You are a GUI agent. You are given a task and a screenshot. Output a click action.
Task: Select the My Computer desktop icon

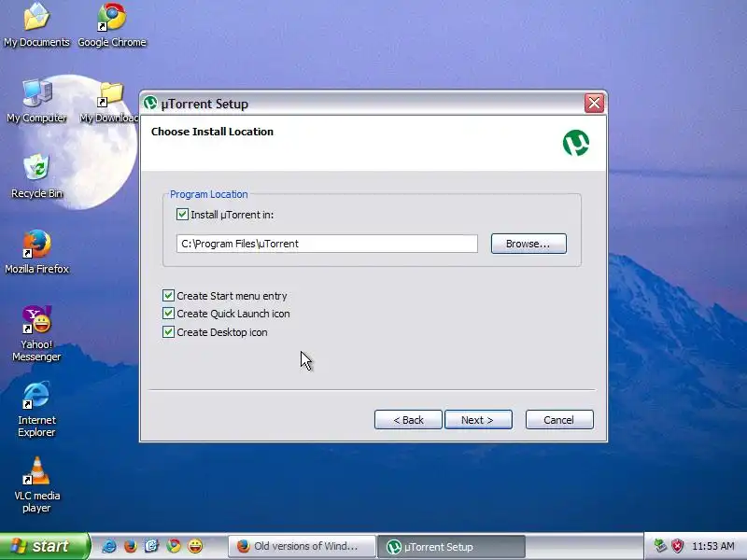point(36,101)
